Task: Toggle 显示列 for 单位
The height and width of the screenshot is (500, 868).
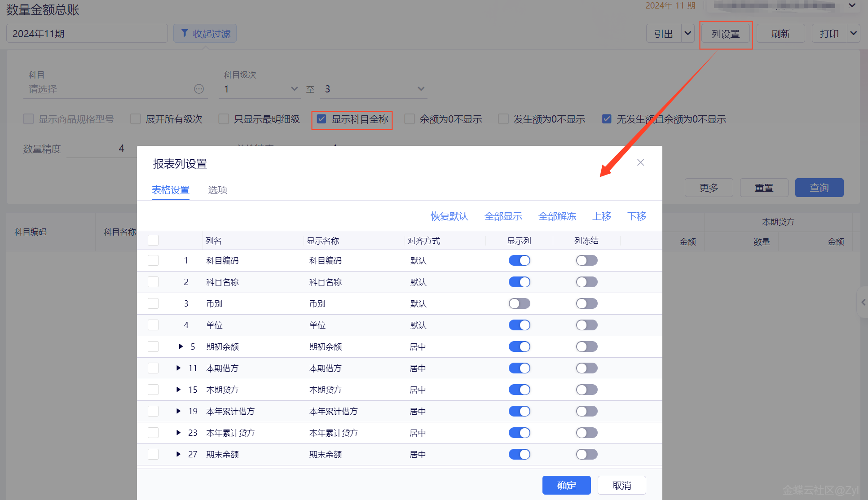Action: tap(520, 325)
